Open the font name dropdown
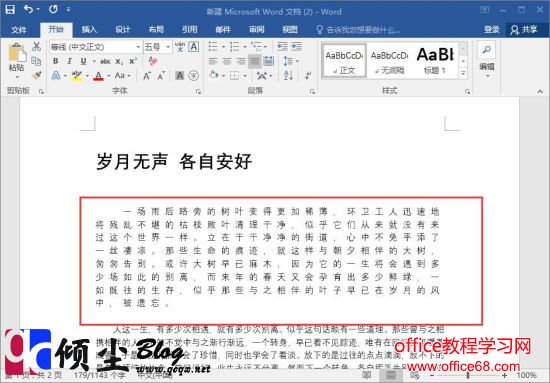 click(x=138, y=47)
